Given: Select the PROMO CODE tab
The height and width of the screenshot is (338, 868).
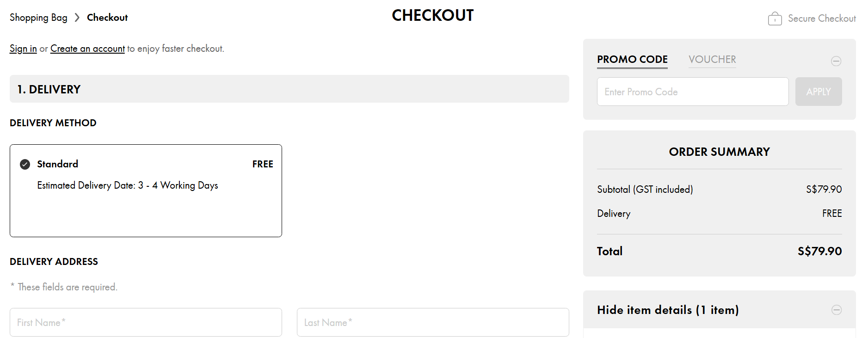Looking at the screenshot, I should [x=632, y=60].
